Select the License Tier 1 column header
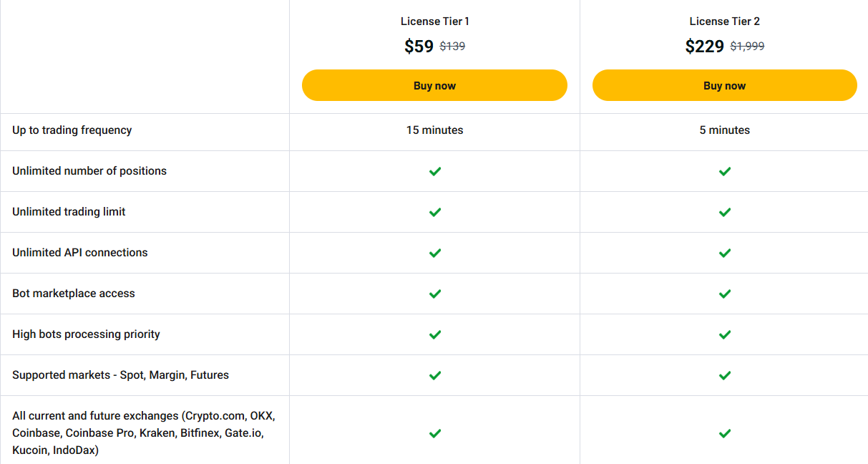 tap(434, 21)
